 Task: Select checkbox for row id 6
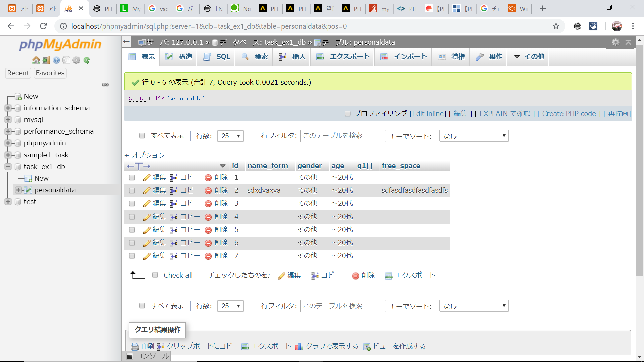132,243
